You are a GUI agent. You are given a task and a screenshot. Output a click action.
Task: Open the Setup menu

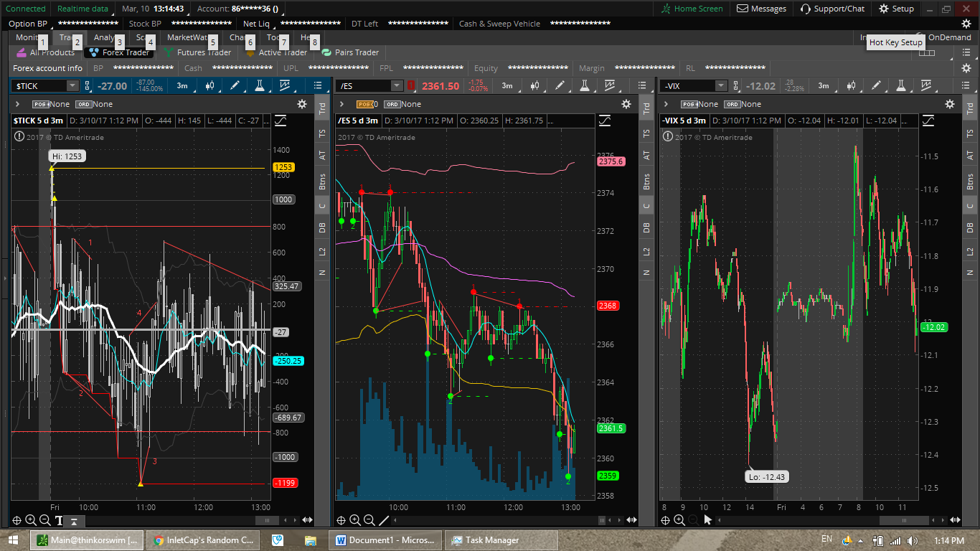coord(897,9)
